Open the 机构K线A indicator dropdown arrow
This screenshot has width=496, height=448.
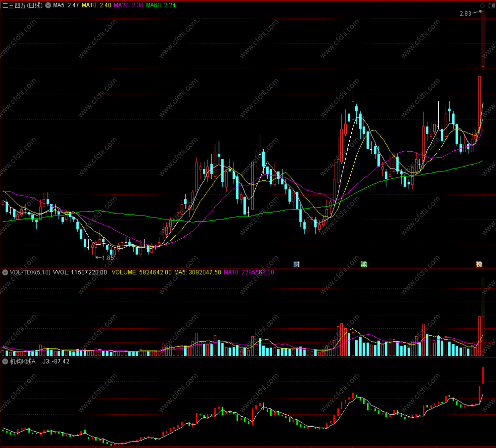(x=5, y=361)
